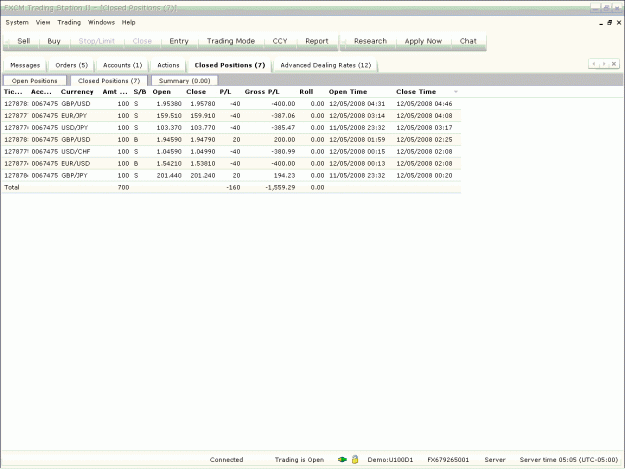Select the lower Closed Positions (7) sub-tab
The height and width of the screenshot is (469, 625).
coord(109,81)
